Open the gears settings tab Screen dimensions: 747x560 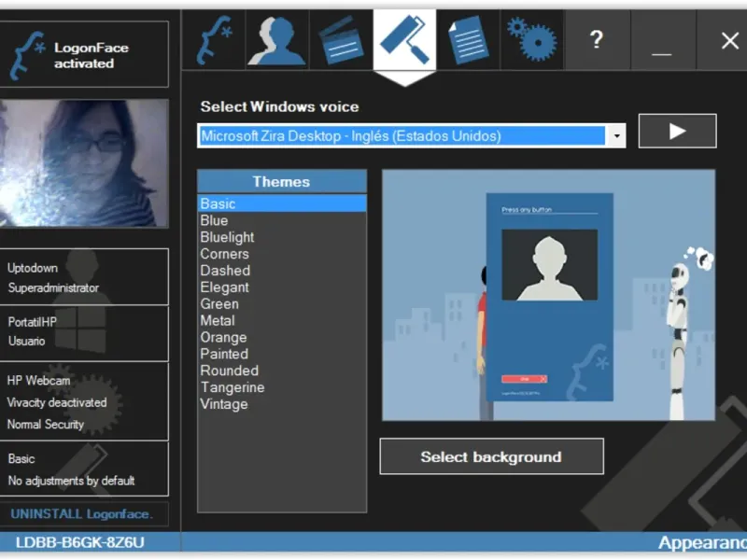[532, 40]
